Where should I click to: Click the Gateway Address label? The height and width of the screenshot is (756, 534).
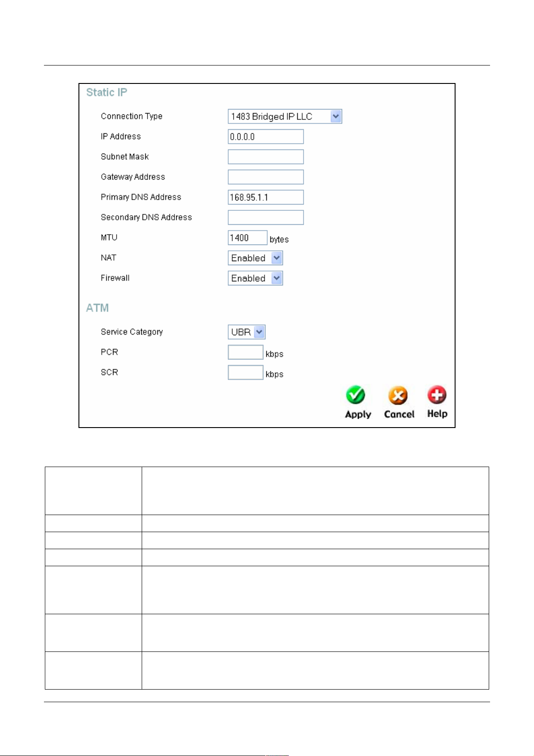click(133, 177)
